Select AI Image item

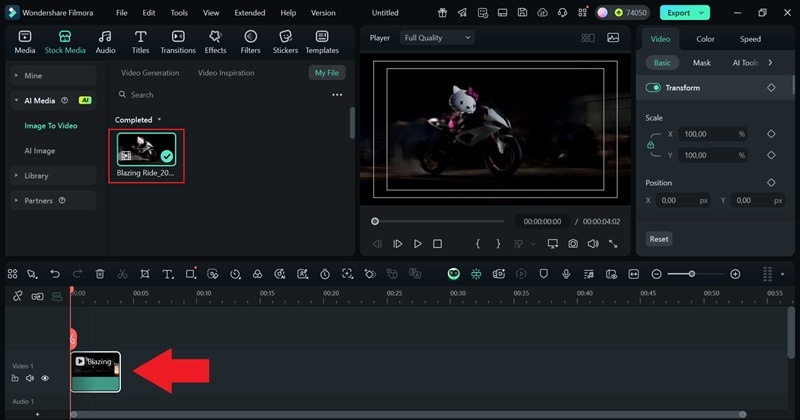[x=40, y=151]
